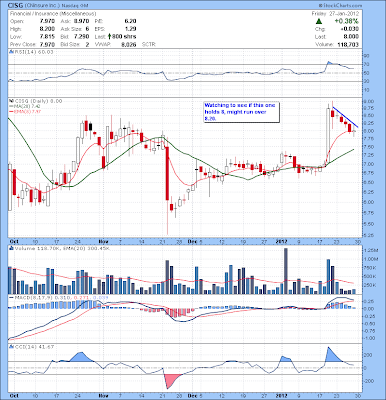Click the P/E value 6.20

pos(130,21)
